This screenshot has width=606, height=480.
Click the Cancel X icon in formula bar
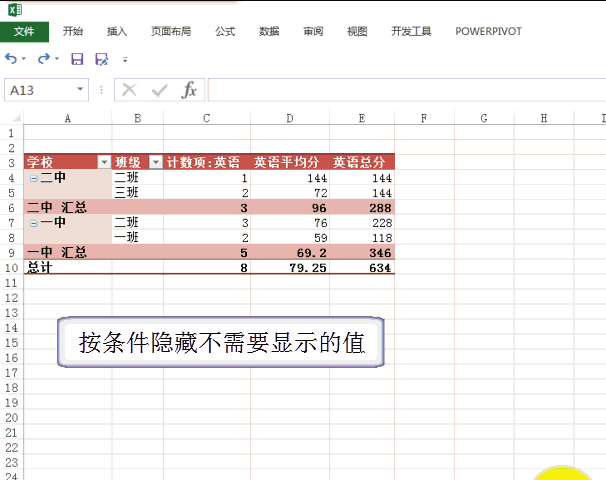(x=128, y=90)
